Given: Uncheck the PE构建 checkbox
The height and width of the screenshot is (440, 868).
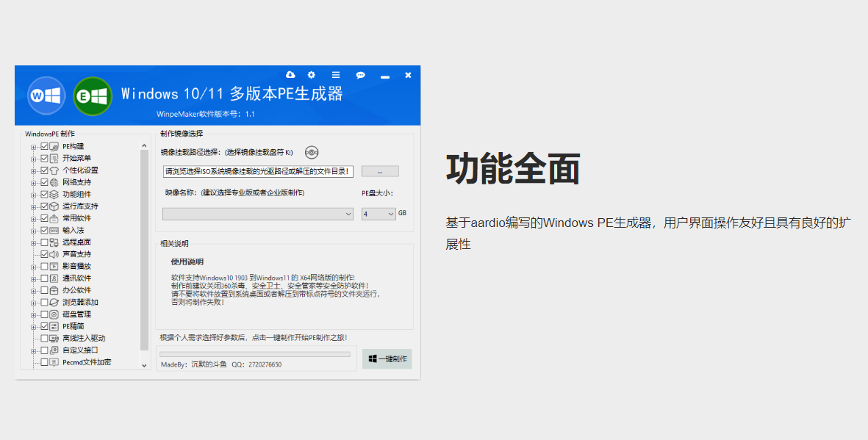Looking at the screenshot, I should pyautogui.click(x=44, y=147).
